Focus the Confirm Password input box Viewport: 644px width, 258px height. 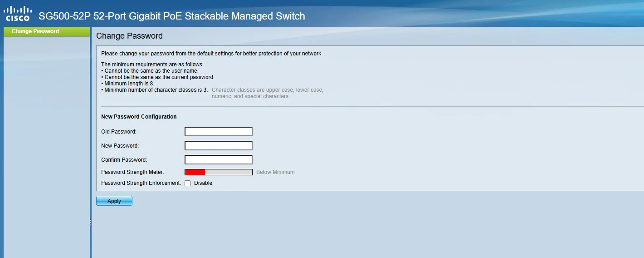point(219,160)
